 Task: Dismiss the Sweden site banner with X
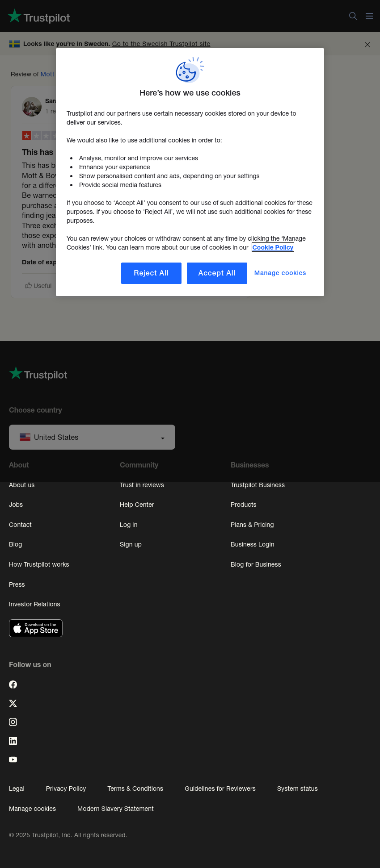[x=367, y=45]
